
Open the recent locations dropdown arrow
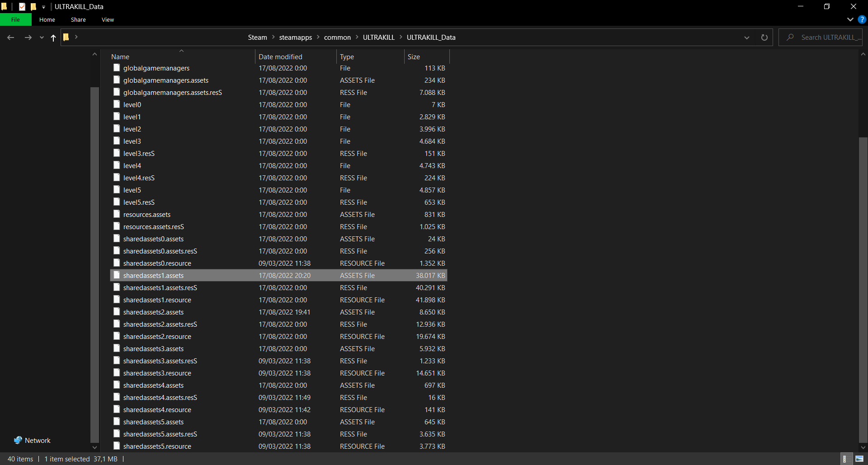(42, 38)
